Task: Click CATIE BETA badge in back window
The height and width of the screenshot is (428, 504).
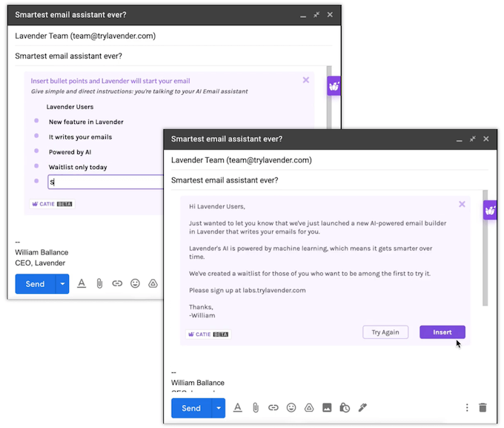Action: pyautogui.click(x=53, y=204)
